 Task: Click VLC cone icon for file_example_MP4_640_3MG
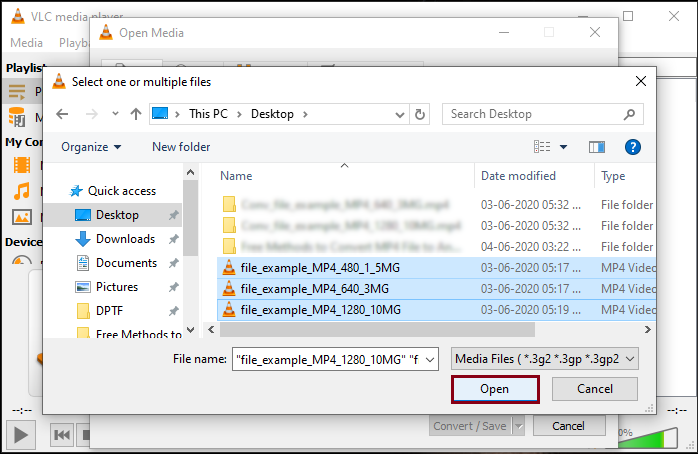tap(229, 288)
